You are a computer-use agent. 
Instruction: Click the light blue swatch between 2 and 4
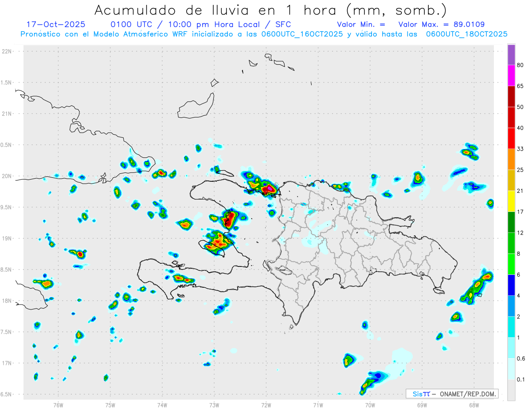(x=511, y=306)
